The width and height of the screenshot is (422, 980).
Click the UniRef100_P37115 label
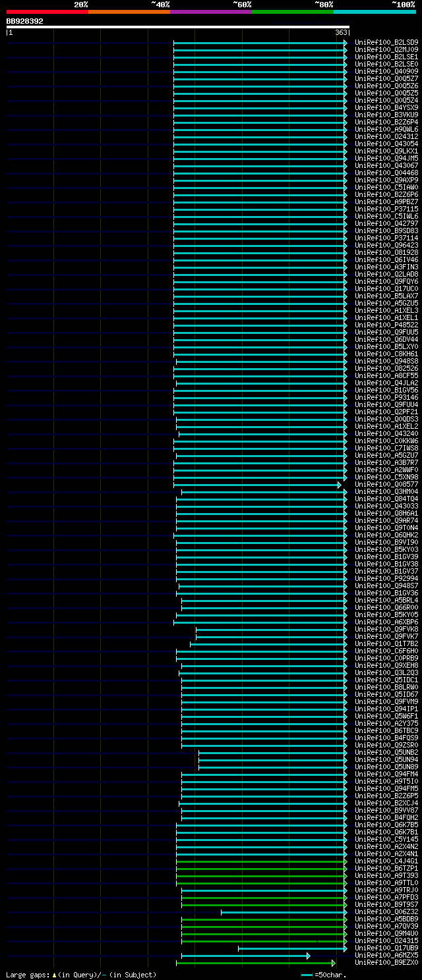386,209
